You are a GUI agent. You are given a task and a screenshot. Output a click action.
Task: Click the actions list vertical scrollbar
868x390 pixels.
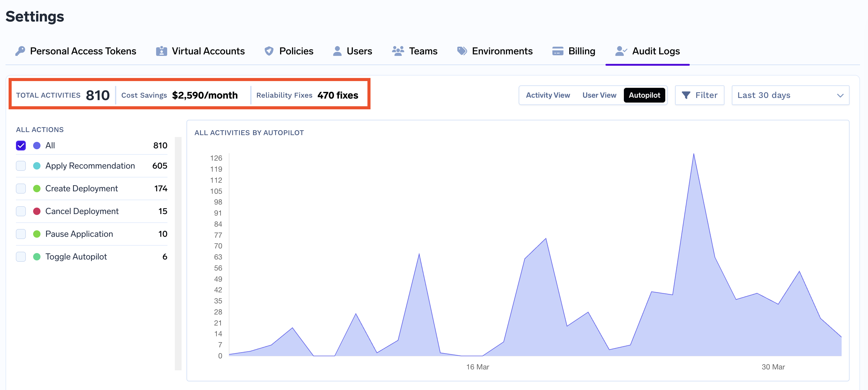[178, 253]
